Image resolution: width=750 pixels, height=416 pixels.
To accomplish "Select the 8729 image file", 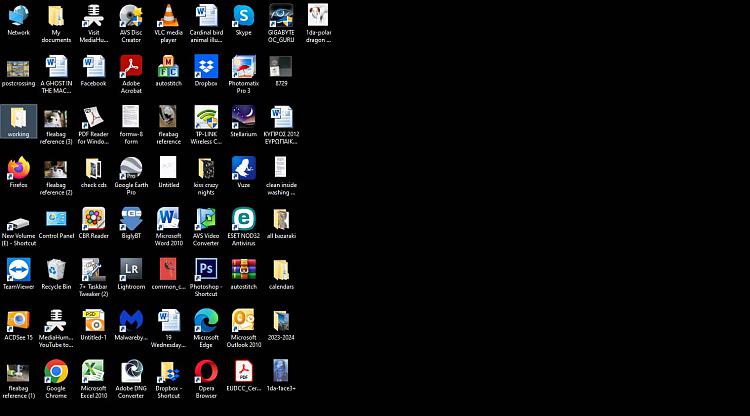I will [x=281, y=67].
